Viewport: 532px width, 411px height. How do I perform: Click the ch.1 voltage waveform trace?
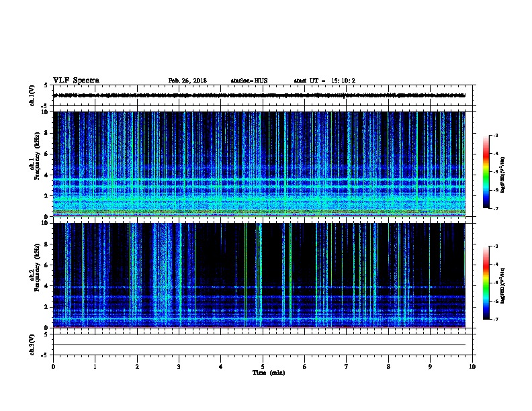259,95
